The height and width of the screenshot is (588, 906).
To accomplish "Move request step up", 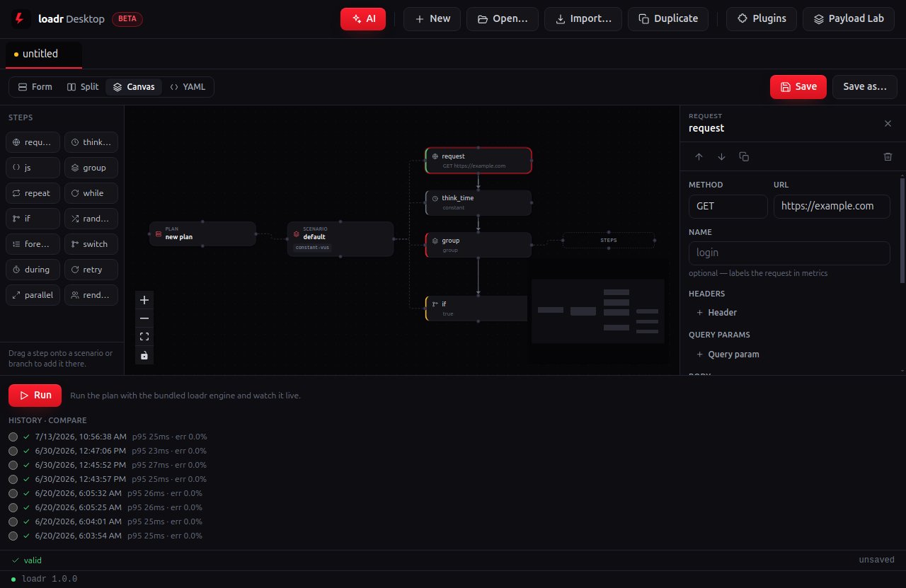I will click(699, 156).
